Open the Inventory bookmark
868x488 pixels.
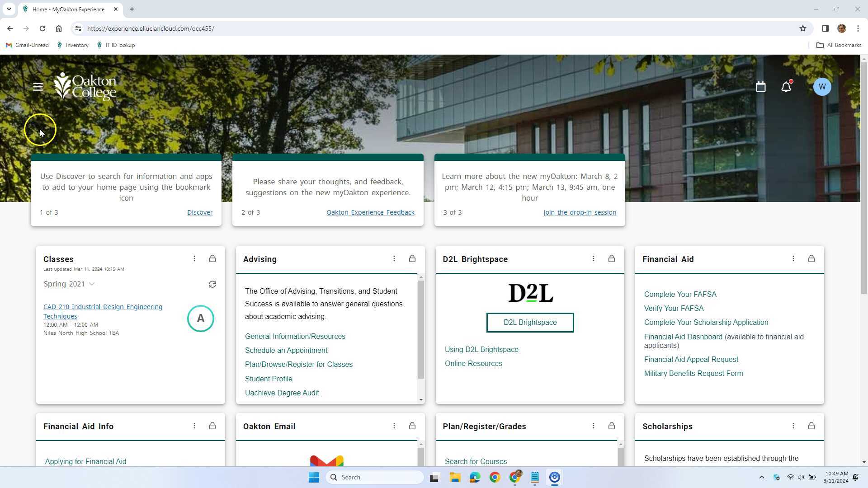pos(73,45)
